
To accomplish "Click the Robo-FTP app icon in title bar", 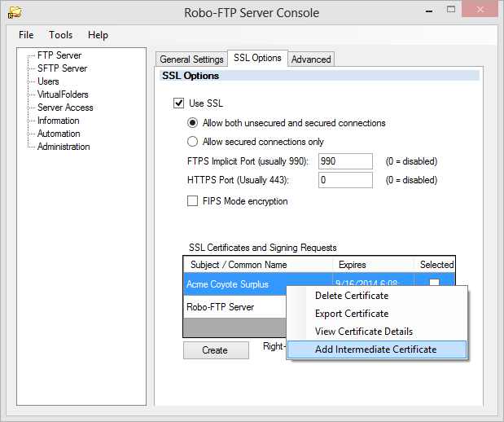I will [15, 13].
